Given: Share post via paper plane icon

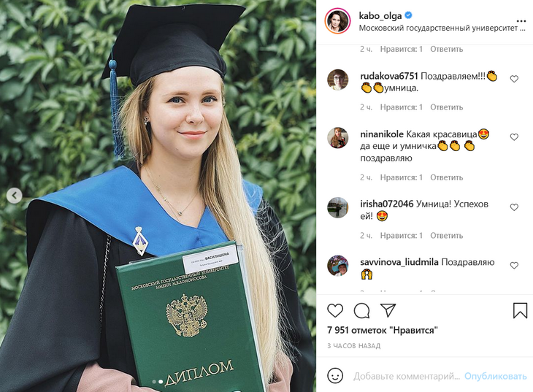Looking at the screenshot, I should pos(388,310).
